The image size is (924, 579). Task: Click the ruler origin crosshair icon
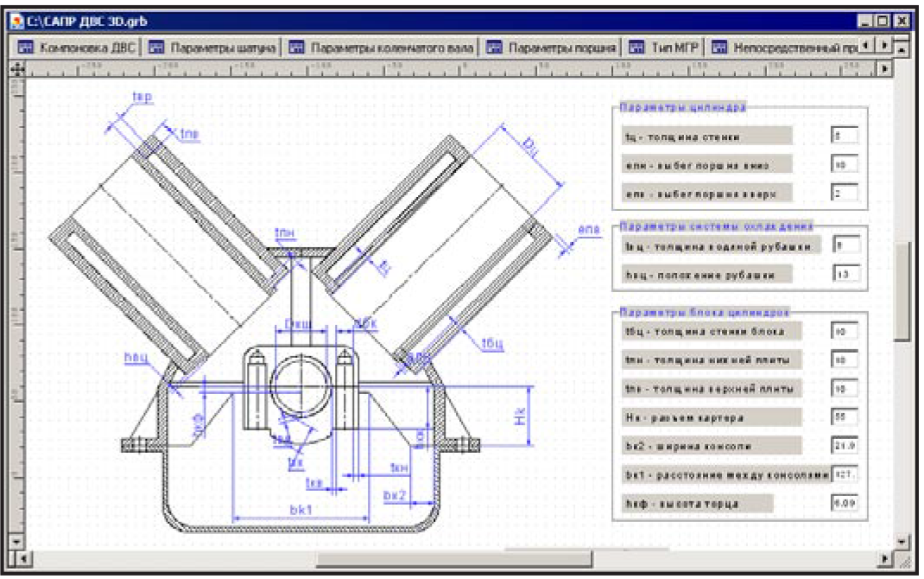click(x=16, y=67)
